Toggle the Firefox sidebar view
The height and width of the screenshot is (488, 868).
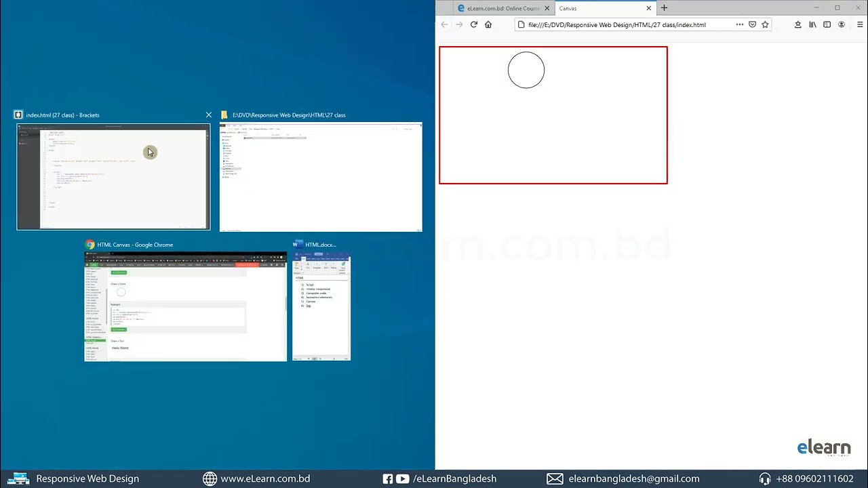click(x=827, y=24)
